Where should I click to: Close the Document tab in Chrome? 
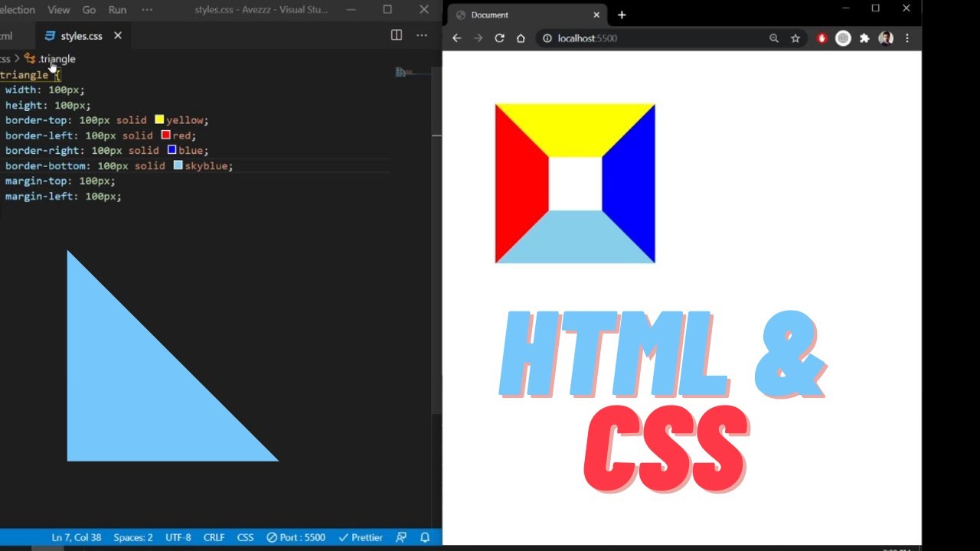coord(596,15)
